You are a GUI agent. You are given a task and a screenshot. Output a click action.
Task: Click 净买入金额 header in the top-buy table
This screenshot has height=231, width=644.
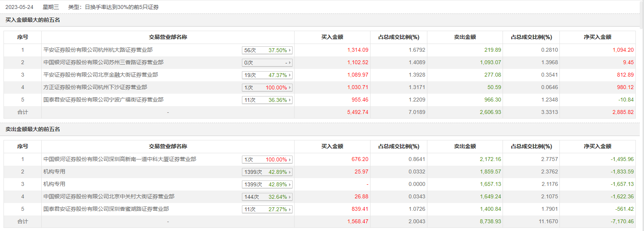click(x=597, y=37)
